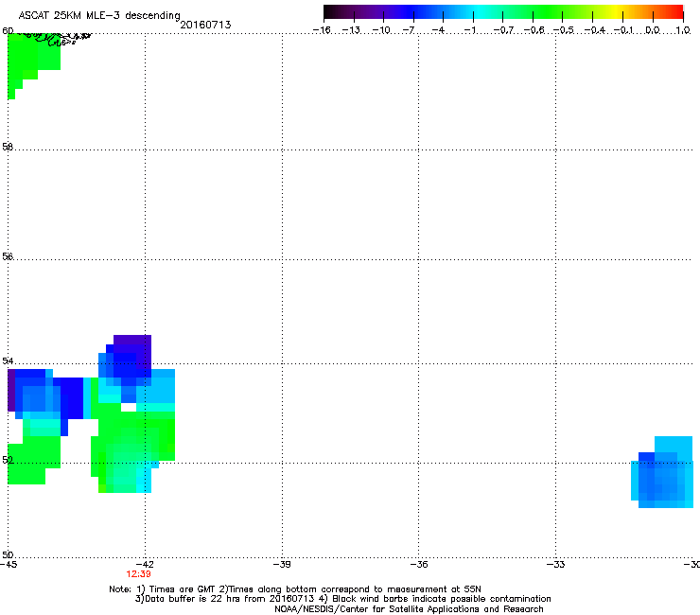The width and height of the screenshot is (700, 615).
Task: Click the latitude label 56
Action: point(8,256)
